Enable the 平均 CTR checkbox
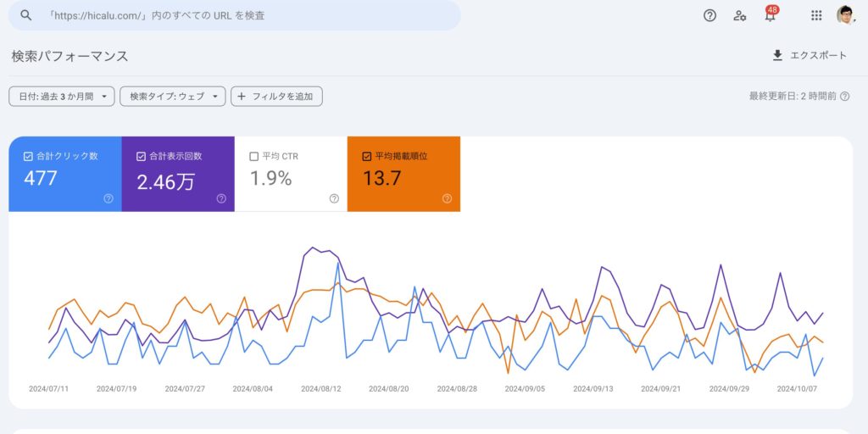 (254, 156)
